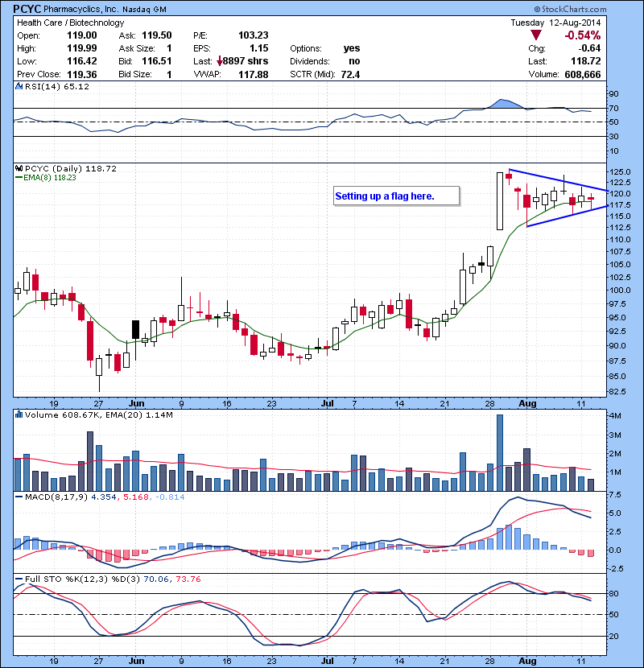Click the red arrow beside 8897 shrs

[x=220, y=62]
